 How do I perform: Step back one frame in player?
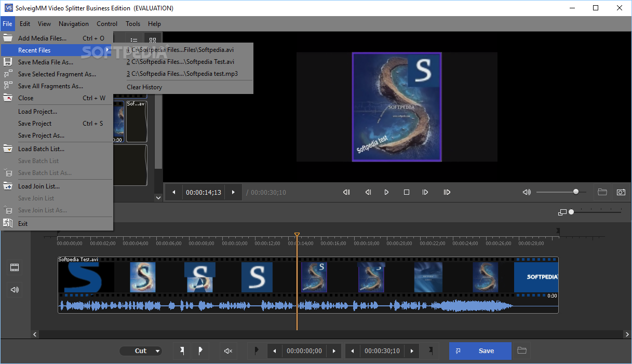pos(368,192)
